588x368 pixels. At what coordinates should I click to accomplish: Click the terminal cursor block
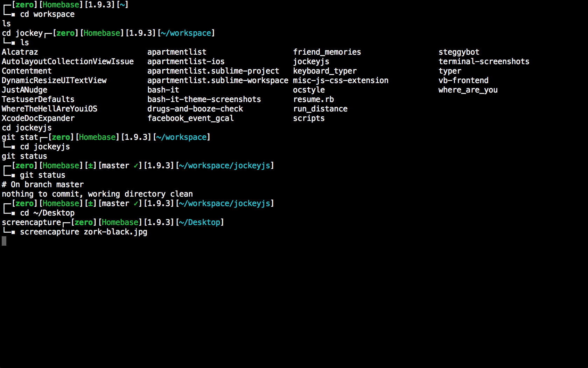(x=4, y=241)
